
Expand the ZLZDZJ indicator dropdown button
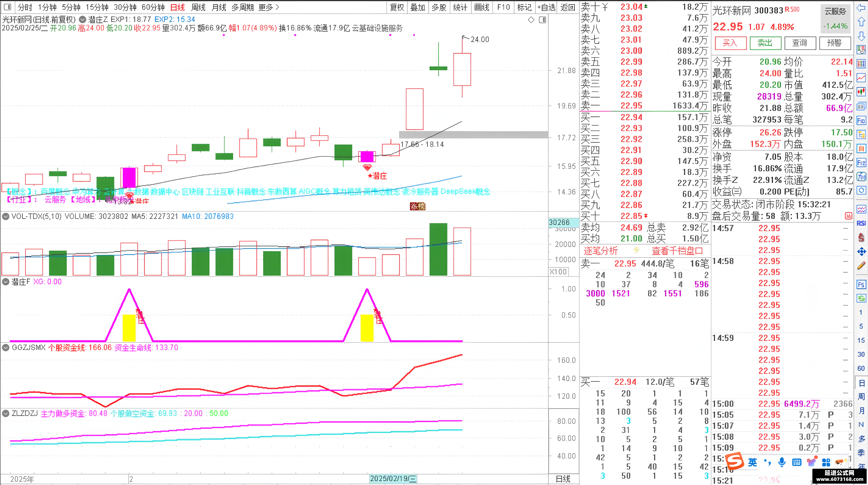[x=5, y=413]
